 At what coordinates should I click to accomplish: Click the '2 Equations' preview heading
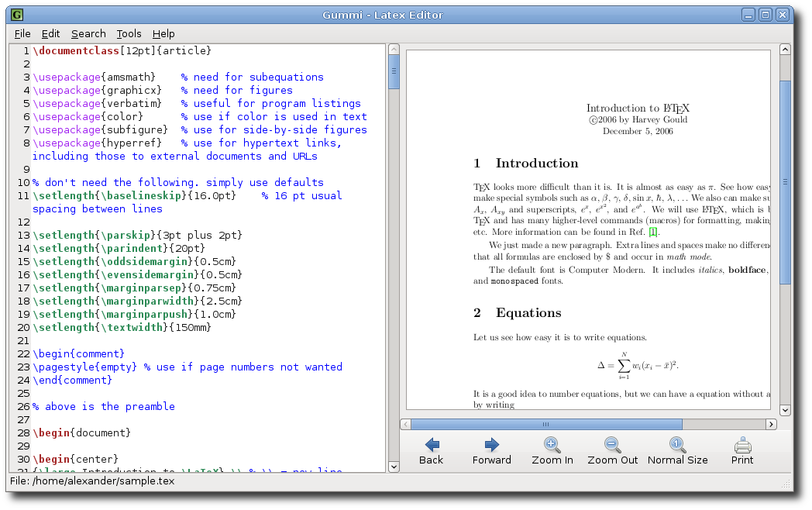click(x=518, y=313)
